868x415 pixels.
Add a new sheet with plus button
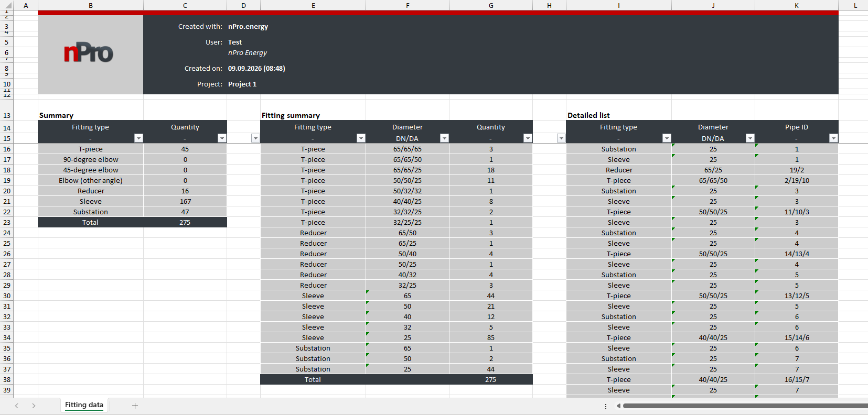135,406
